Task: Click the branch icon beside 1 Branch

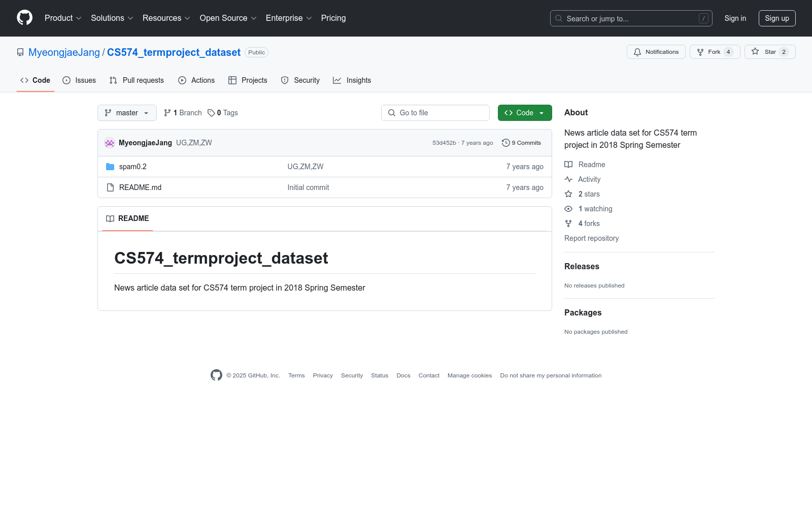Action: 167,113
